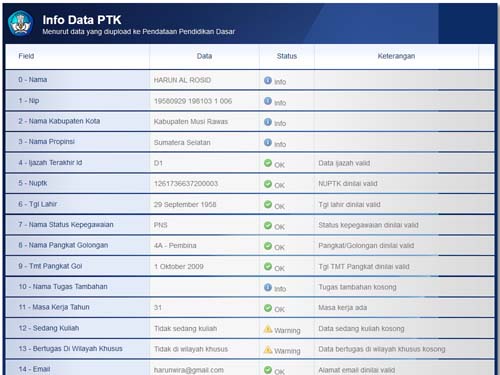500x375 pixels.
Task: Click the Kemdikbud logo in header
Action: (x=20, y=23)
